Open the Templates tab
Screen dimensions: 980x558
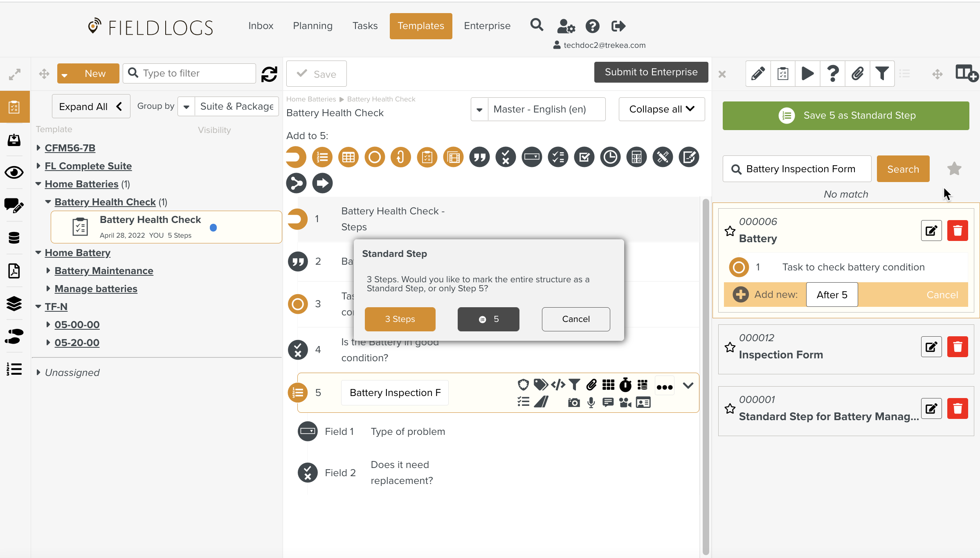(x=421, y=26)
